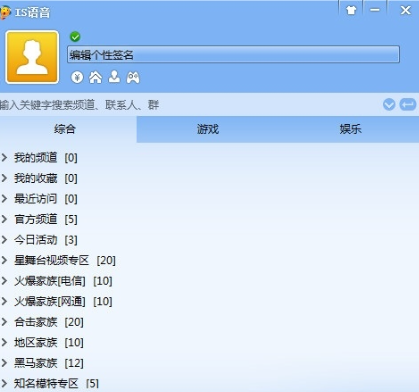This screenshot has height=392, width=419.
Task: Open the skin changer shirt icon
Action: [351, 10]
